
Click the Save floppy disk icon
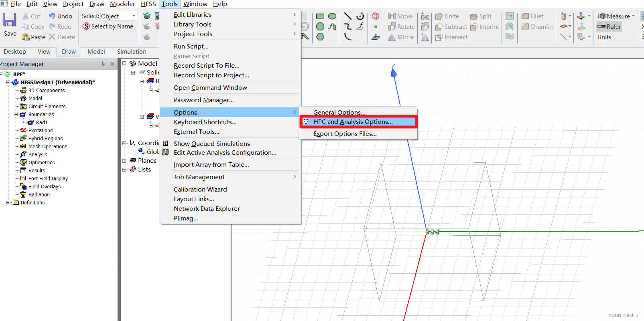pos(10,20)
